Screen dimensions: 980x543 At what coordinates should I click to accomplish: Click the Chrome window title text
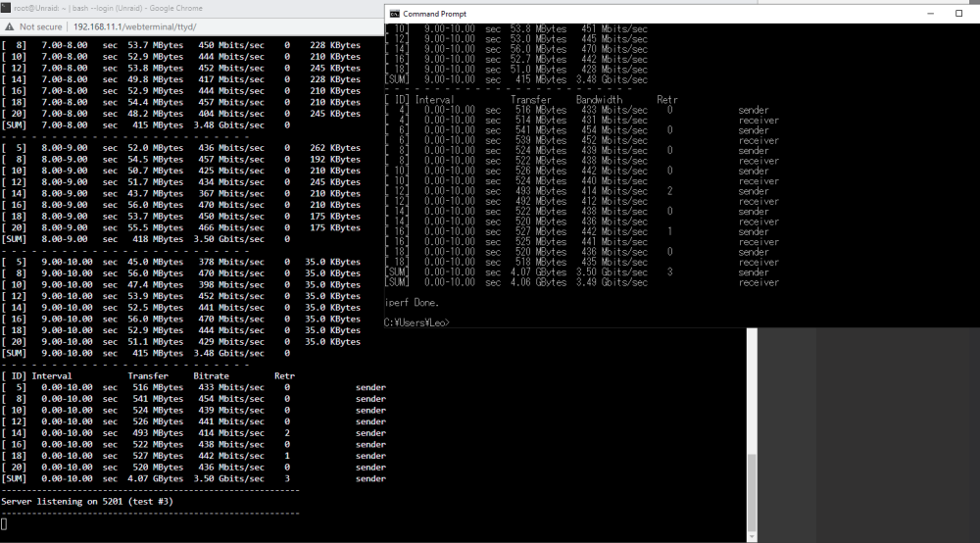(108, 8)
